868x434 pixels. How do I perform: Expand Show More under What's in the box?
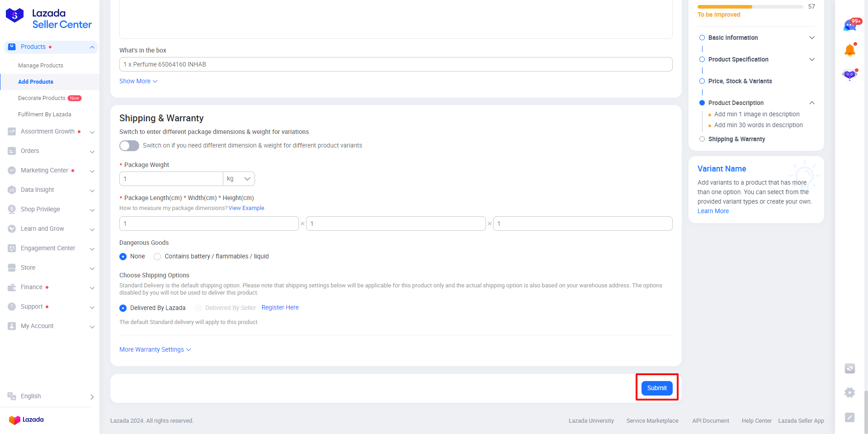[x=138, y=81]
